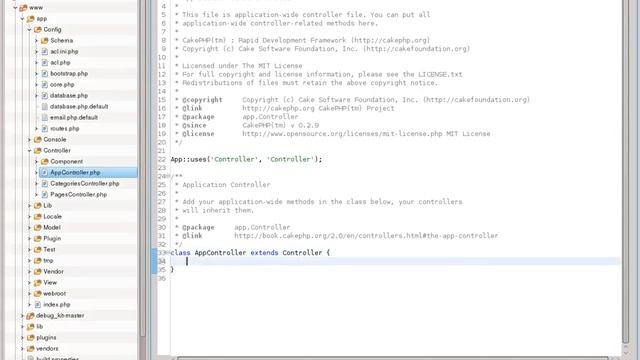Image resolution: width=640 pixels, height=360 pixels.
Task: Open database.php from Config folder
Action: [69, 96]
